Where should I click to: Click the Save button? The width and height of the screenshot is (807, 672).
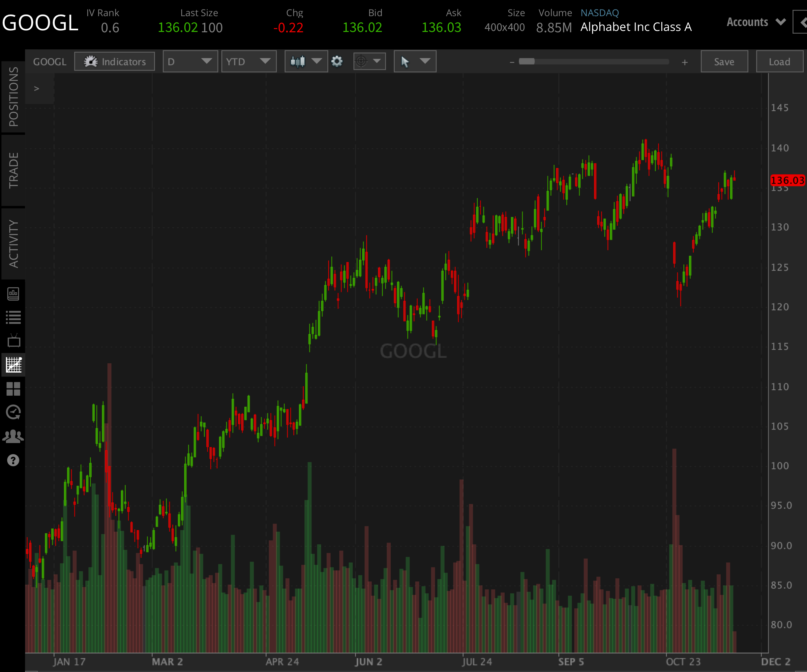click(724, 62)
